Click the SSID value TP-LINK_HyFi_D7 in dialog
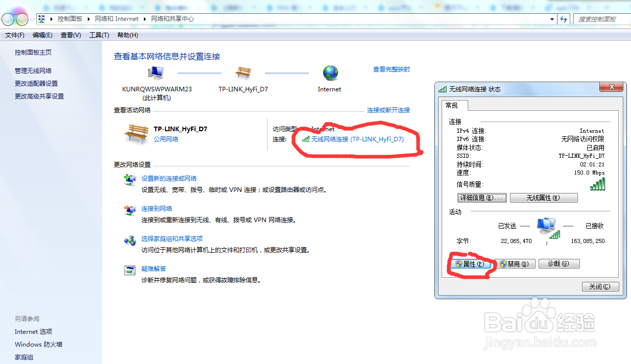The height and width of the screenshot is (364, 631). point(581,156)
